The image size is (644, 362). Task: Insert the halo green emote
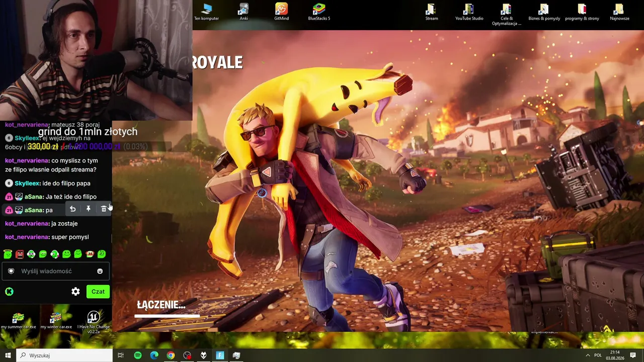[8, 254]
